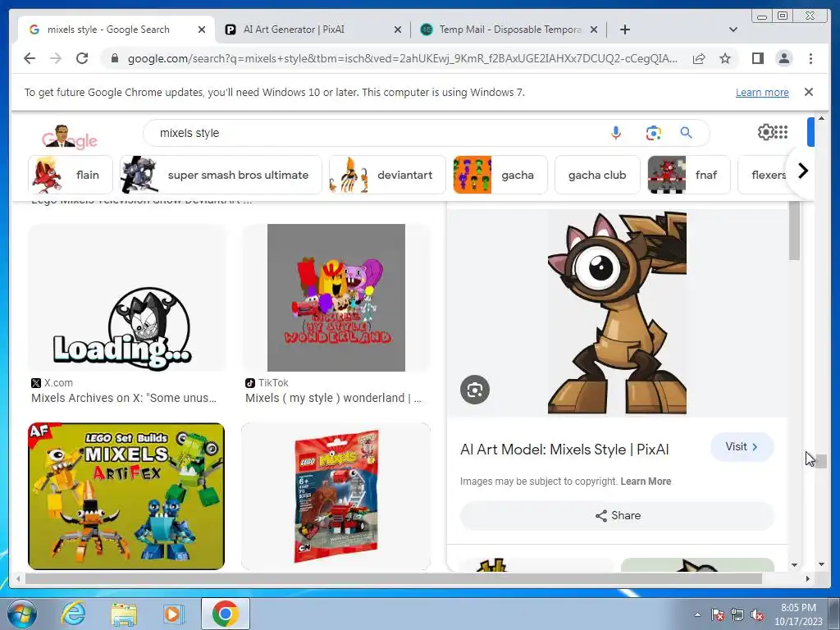Click the preview panel vertical scrollbar thumb
This screenshot has height=630, width=840.
(x=794, y=231)
